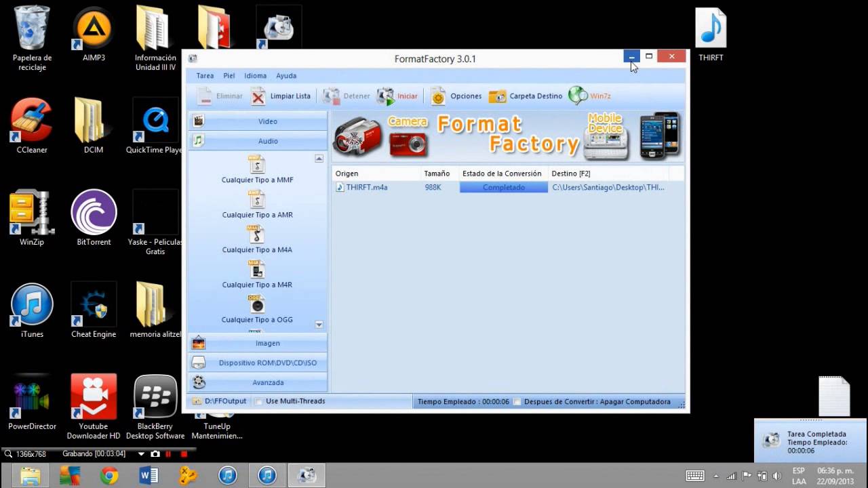Enable Use Multi-Threads checkbox
Viewport: 868px width, 488px height.
pos(259,401)
